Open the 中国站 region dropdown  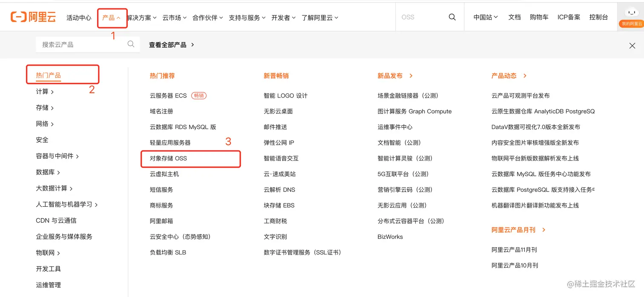coord(486,17)
